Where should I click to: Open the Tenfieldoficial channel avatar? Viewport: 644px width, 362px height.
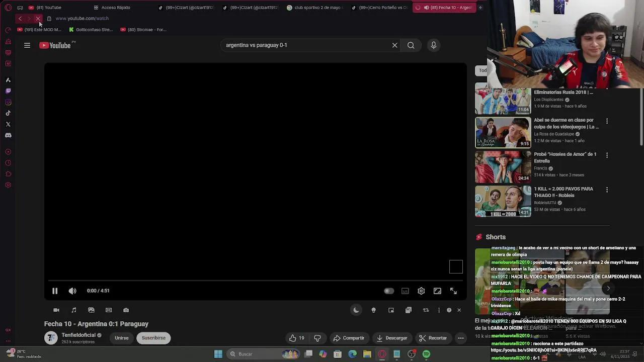tap(51, 338)
